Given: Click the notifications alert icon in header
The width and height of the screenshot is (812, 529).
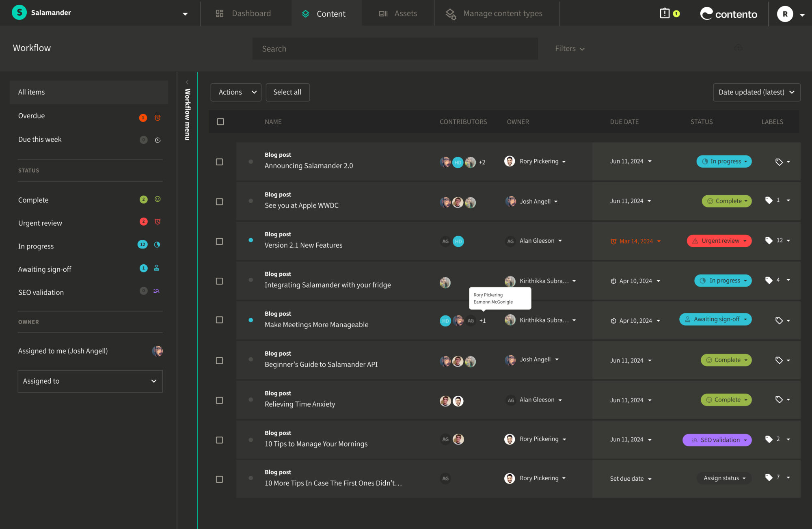Looking at the screenshot, I should [x=665, y=13].
